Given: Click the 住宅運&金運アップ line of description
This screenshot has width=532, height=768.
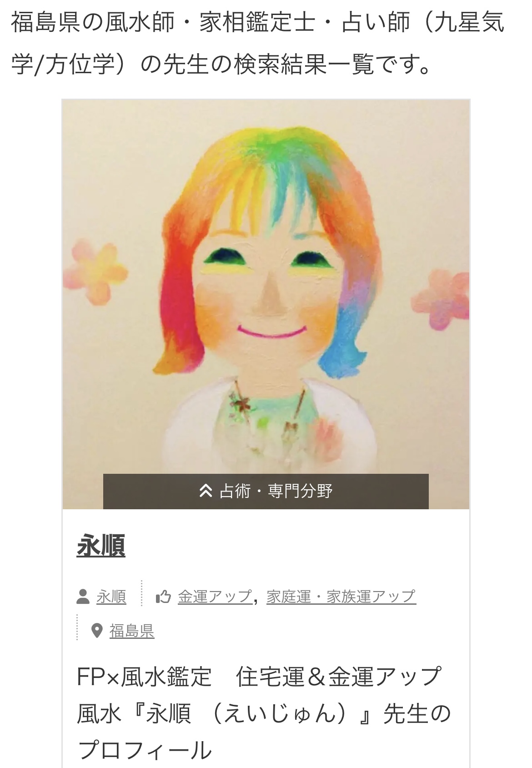Looking at the screenshot, I should [x=338, y=676].
